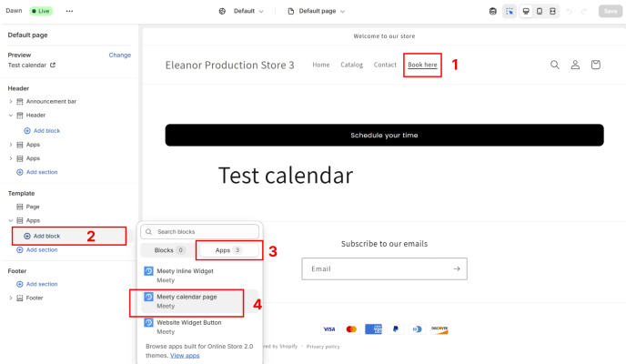Viewport: 626px width, 364px height.
Task: Expand the first Apps section in Header group
Action: tap(11, 145)
